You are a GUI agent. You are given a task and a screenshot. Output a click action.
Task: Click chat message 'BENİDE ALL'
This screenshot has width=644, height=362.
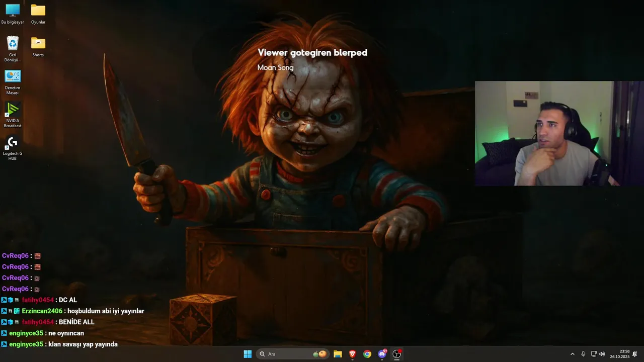76,322
